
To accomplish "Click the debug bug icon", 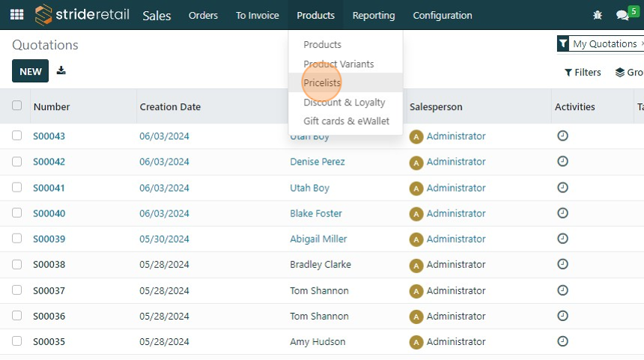I will point(598,15).
